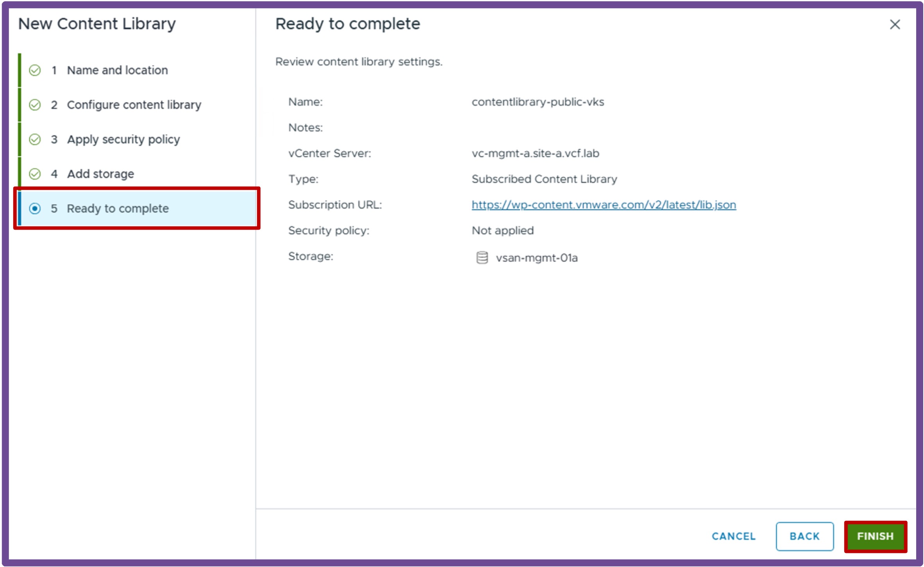Cancel the content library wizard
The height and width of the screenshot is (567, 924).
click(x=733, y=536)
